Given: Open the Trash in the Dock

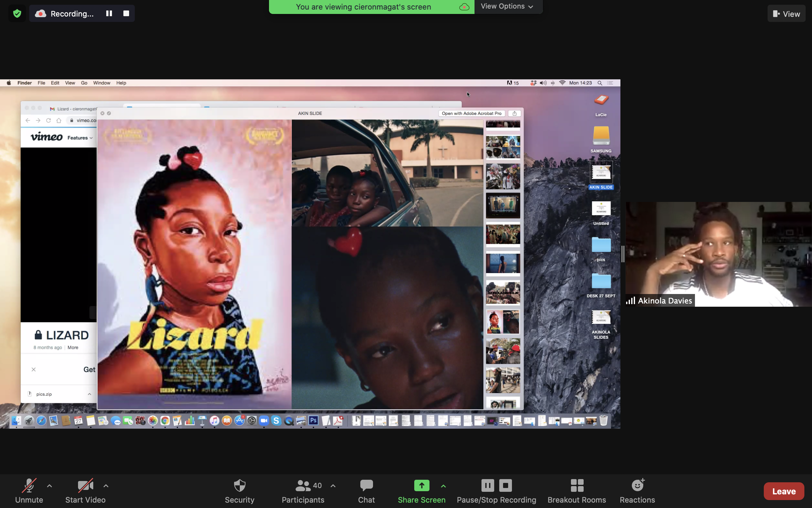Looking at the screenshot, I should 603,421.
